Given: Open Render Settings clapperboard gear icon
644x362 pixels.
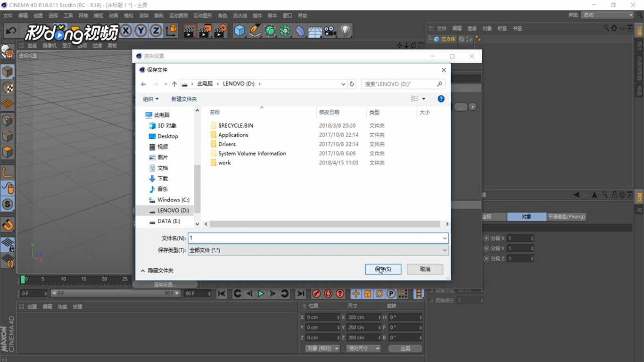Looking at the screenshot, I should pyautogui.click(x=220, y=31).
